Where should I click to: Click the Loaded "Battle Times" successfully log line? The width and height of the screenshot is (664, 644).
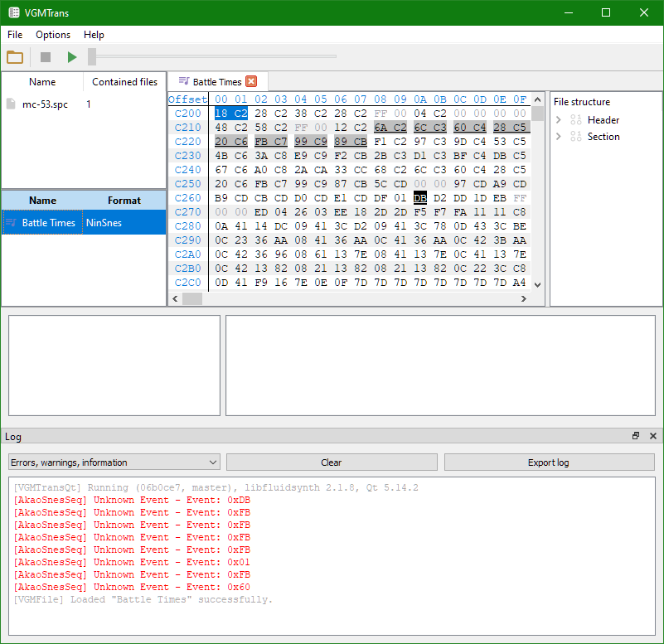(143, 599)
